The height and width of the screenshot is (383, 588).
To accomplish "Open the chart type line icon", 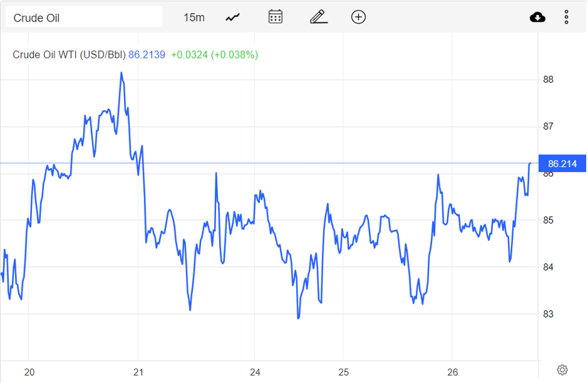I will coord(233,17).
